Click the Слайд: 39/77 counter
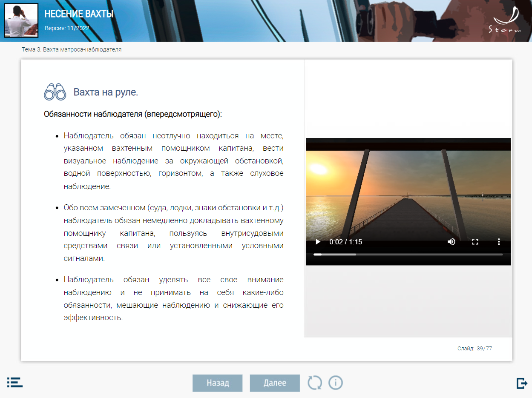Screen dimensions: 532x398 point(474,349)
